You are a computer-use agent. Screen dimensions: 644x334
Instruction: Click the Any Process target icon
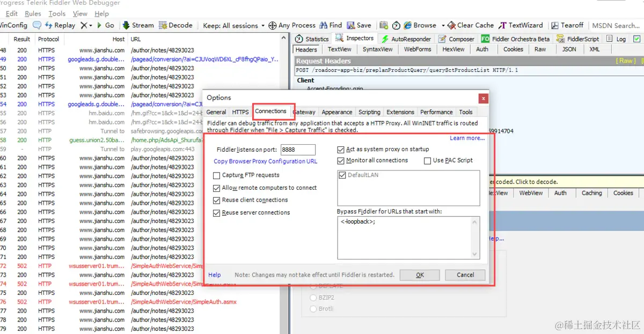(x=273, y=25)
